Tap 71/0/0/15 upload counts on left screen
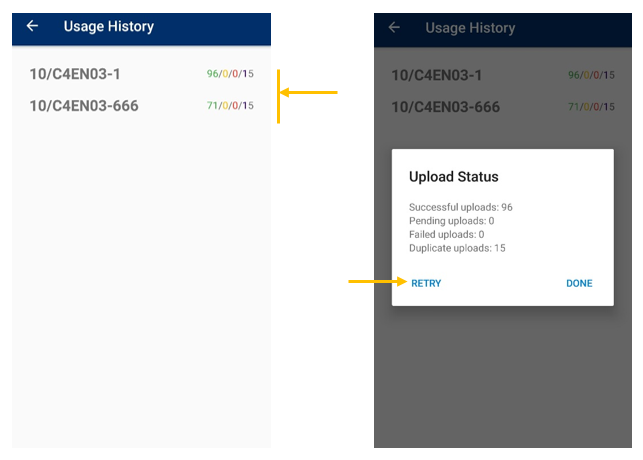The height and width of the screenshot is (460, 643). (230, 106)
